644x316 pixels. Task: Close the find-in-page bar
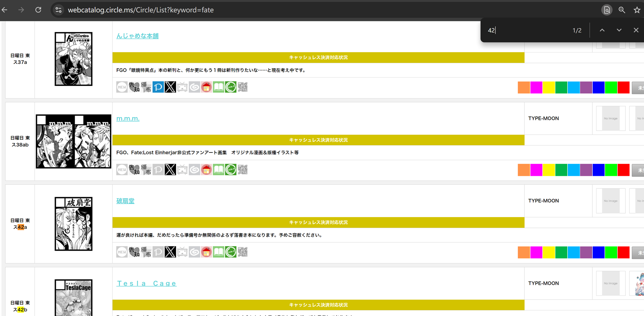click(x=636, y=30)
